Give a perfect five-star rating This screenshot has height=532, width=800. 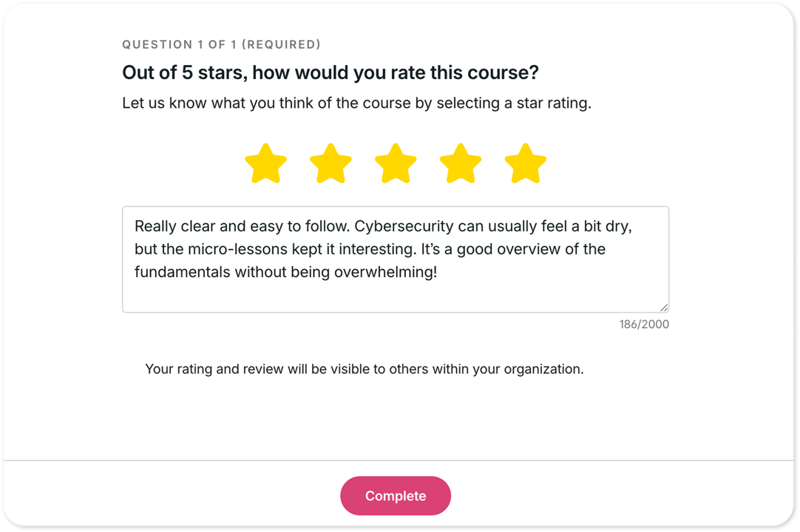coord(525,163)
